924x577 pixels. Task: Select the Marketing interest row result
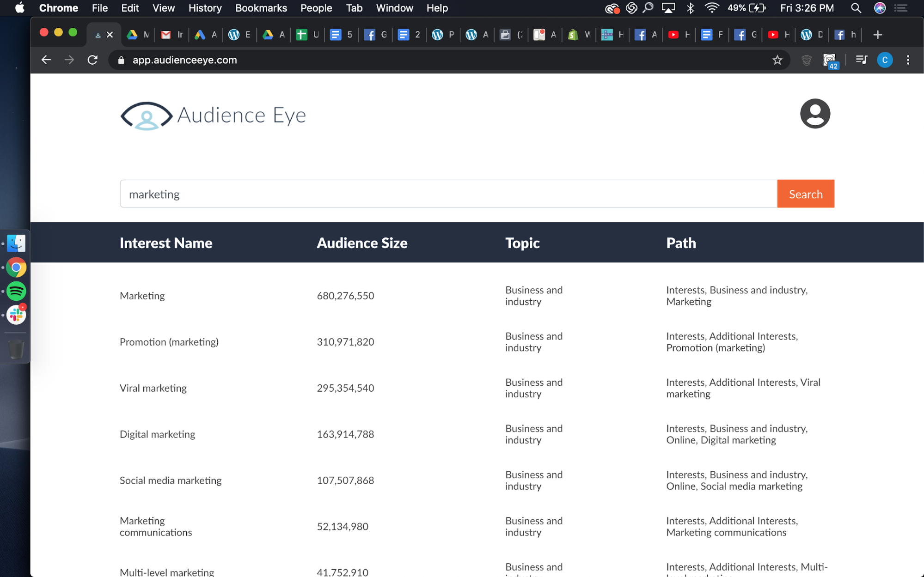click(x=142, y=295)
